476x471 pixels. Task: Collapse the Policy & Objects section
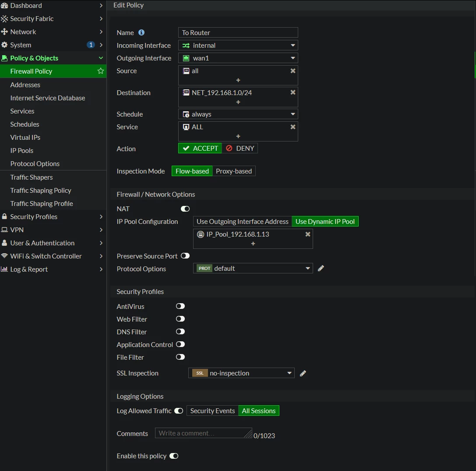[101, 58]
